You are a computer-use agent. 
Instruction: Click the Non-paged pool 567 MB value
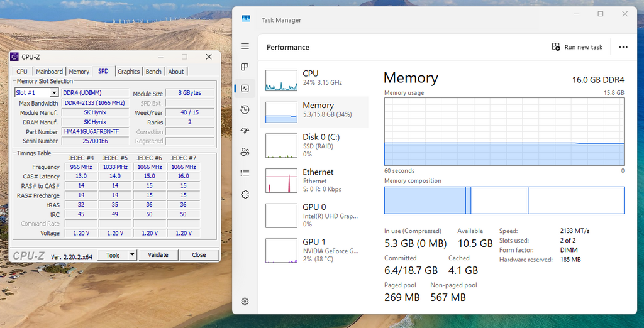pos(448,297)
